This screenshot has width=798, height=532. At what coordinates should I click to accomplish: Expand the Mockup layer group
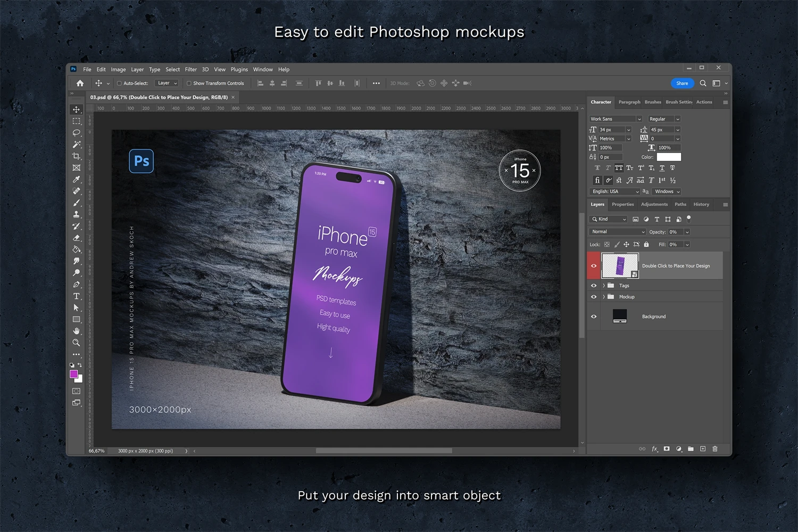604,297
